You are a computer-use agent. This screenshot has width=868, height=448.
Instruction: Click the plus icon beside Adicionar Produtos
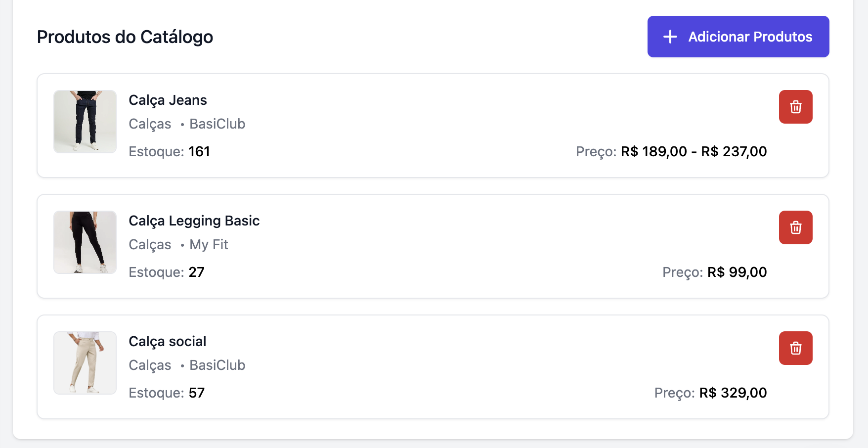[x=670, y=37]
